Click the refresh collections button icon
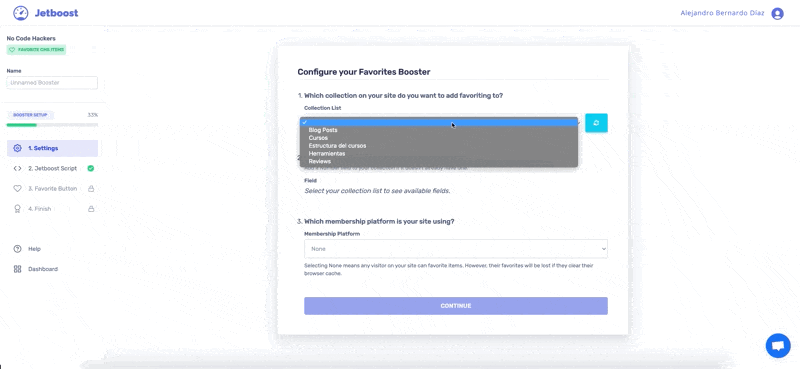 [596, 123]
